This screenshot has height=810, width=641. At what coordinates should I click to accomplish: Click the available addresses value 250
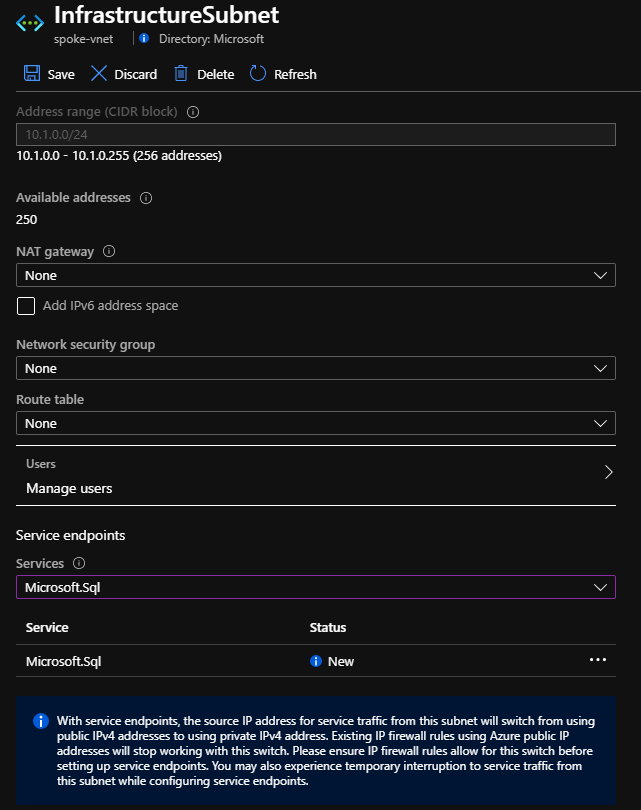click(26, 220)
